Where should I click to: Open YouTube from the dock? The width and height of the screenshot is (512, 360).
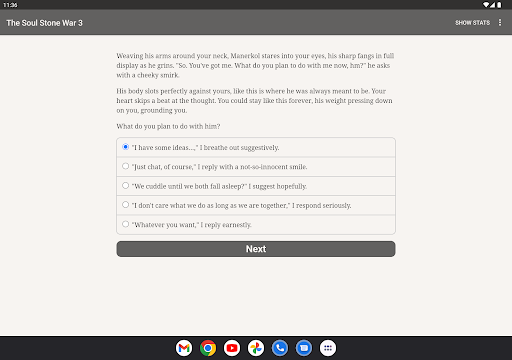click(232, 348)
